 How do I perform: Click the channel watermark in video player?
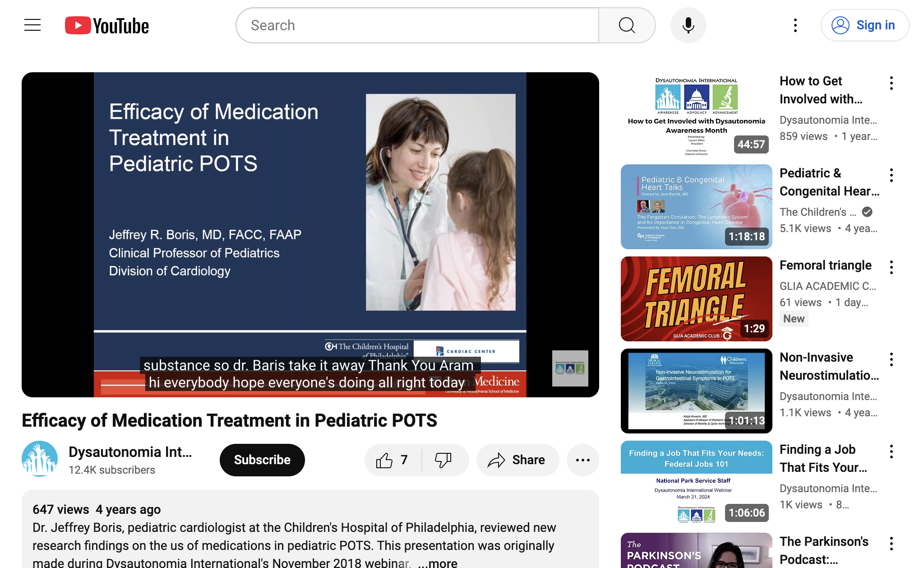click(570, 368)
